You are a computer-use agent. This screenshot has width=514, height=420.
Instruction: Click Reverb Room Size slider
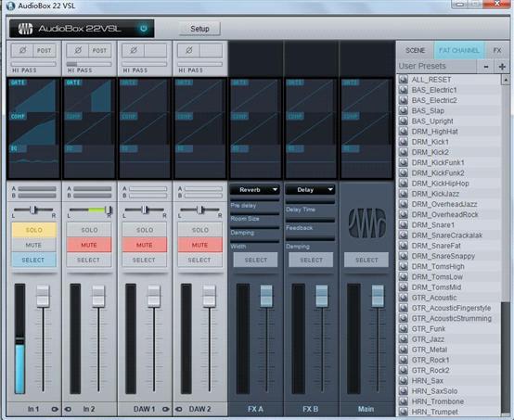[x=255, y=213]
